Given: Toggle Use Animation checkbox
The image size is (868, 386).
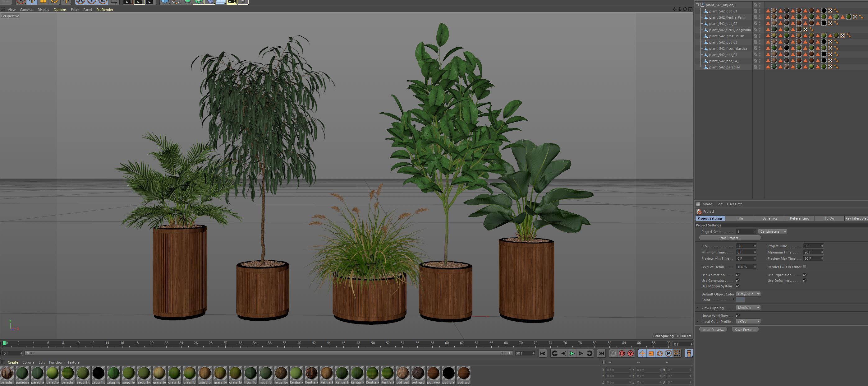Looking at the screenshot, I should (x=737, y=275).
